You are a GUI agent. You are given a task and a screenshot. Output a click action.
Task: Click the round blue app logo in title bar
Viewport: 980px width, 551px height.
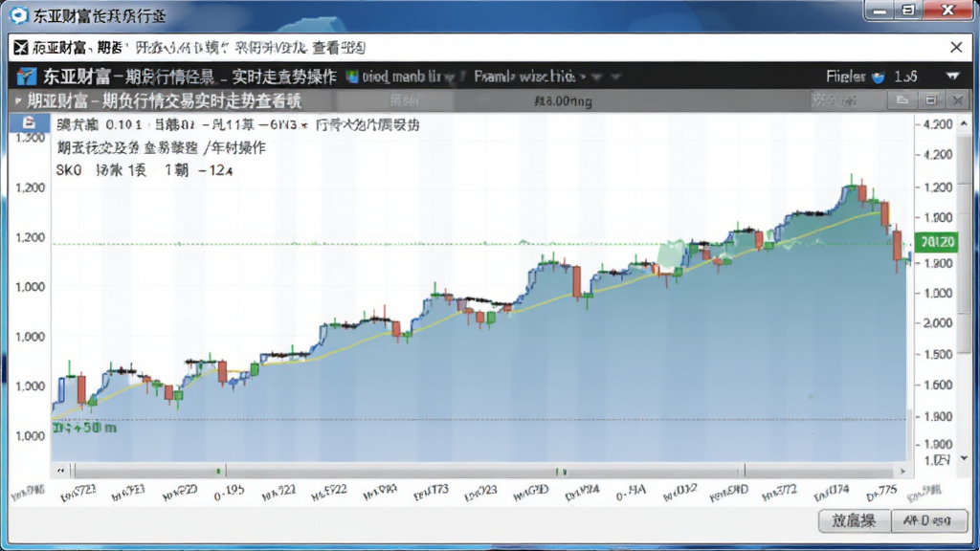click(x=18, y=15)
